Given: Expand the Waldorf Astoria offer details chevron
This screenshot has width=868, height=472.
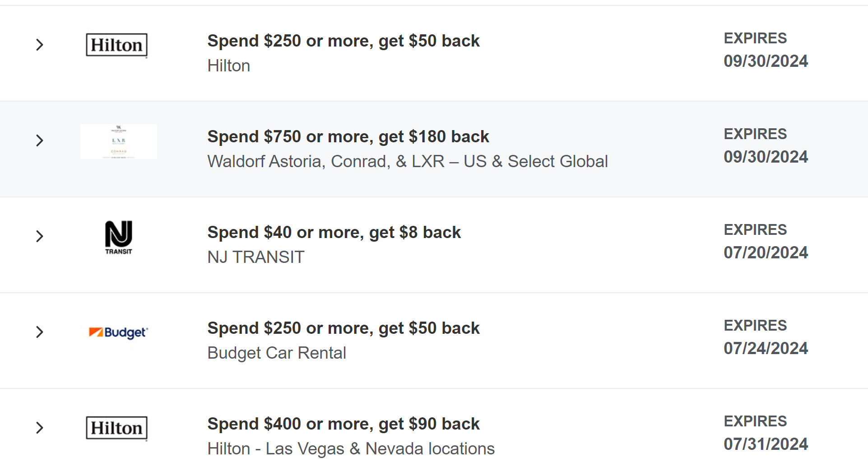Looking at the screenshot, I should pos(40,140).
